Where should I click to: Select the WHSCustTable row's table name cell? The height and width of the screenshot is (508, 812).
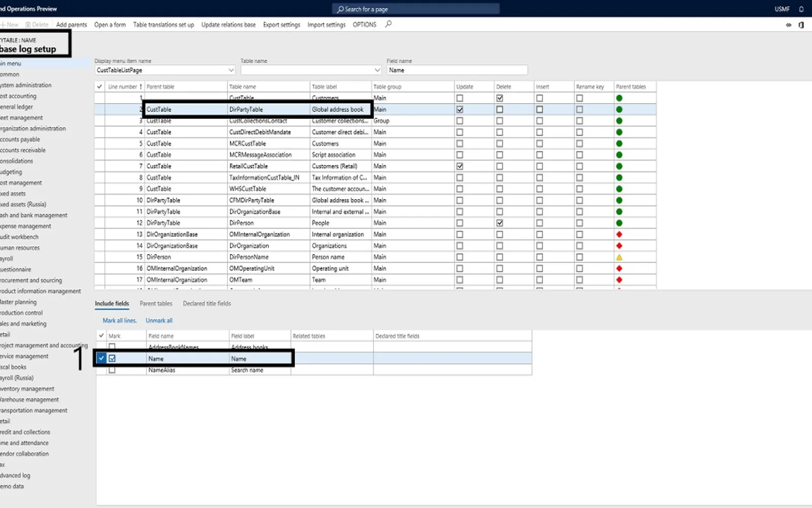point(268,189)
